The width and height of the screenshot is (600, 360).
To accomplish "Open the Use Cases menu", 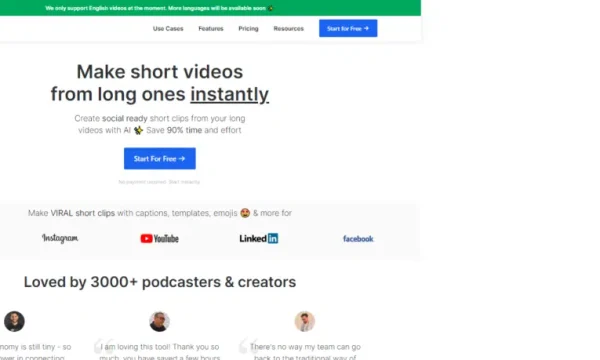I will click(168, 29).
